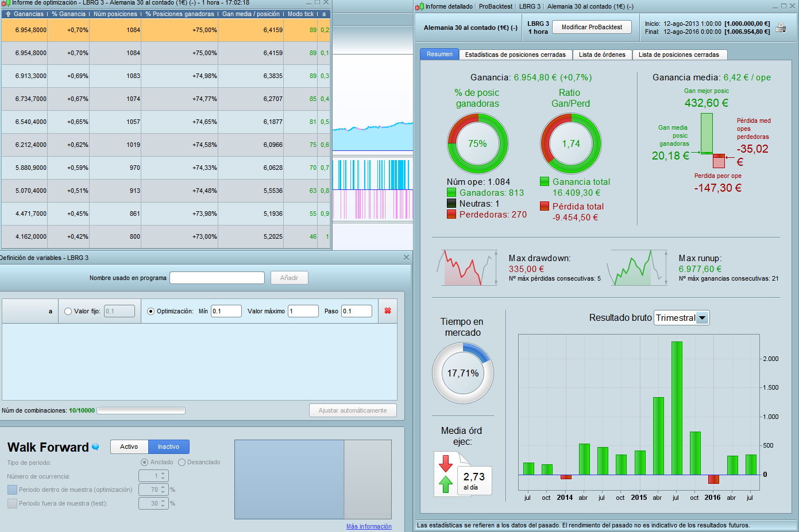This screenshot has height=532, width=799.
Task: Maximize the Informe detallado window
Action: click(x=783, y=6)
